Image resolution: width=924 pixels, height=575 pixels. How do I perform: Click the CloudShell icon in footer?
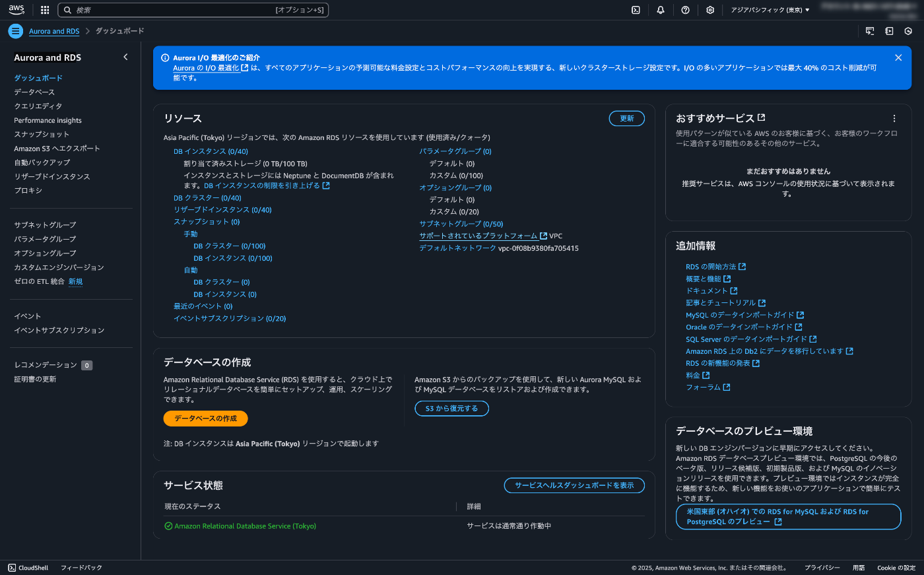(12, 568)
